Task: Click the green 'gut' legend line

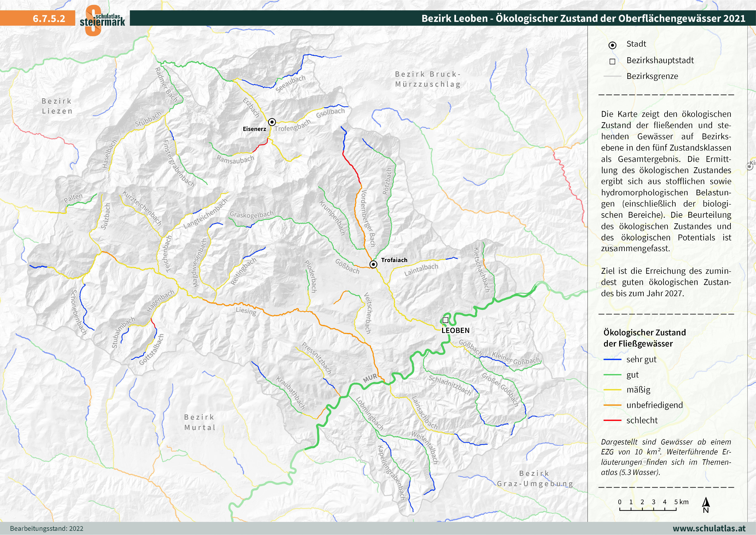Action: click(x=612, y=375)
